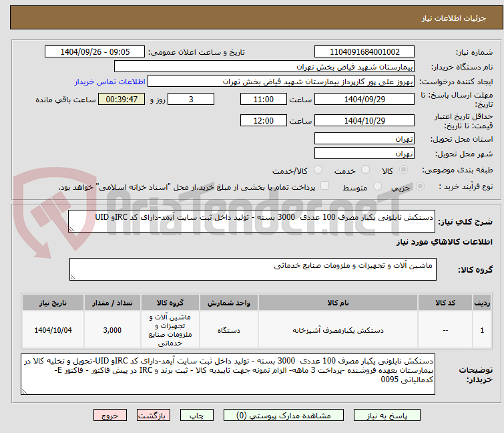Image resolution: width=504 pixels, height=433 pixels.
Task: Click the ردیف column header
Action: 482,303
